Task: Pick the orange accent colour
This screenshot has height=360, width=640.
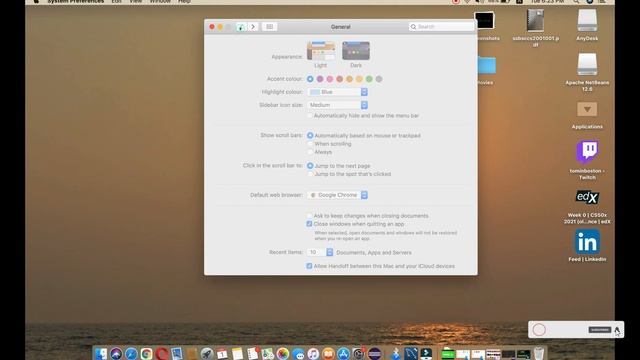Action: [x=349, y=79]
